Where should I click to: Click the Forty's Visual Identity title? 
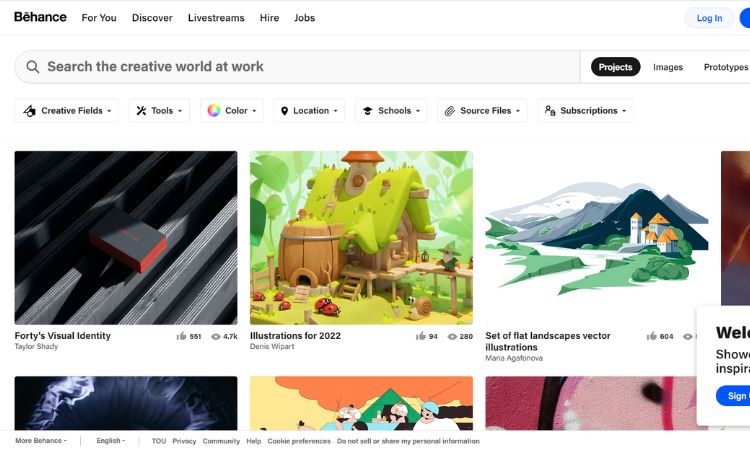click(x=63, y=336)
